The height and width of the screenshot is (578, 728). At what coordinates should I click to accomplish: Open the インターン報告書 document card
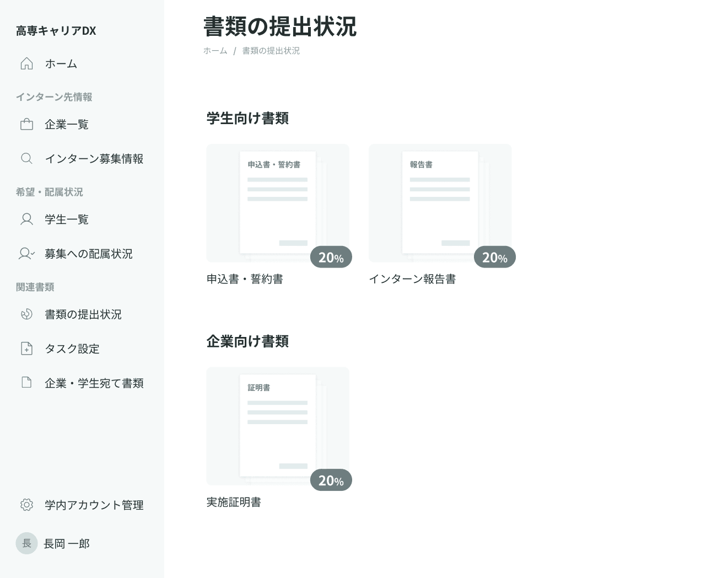(x=440, y=203)
